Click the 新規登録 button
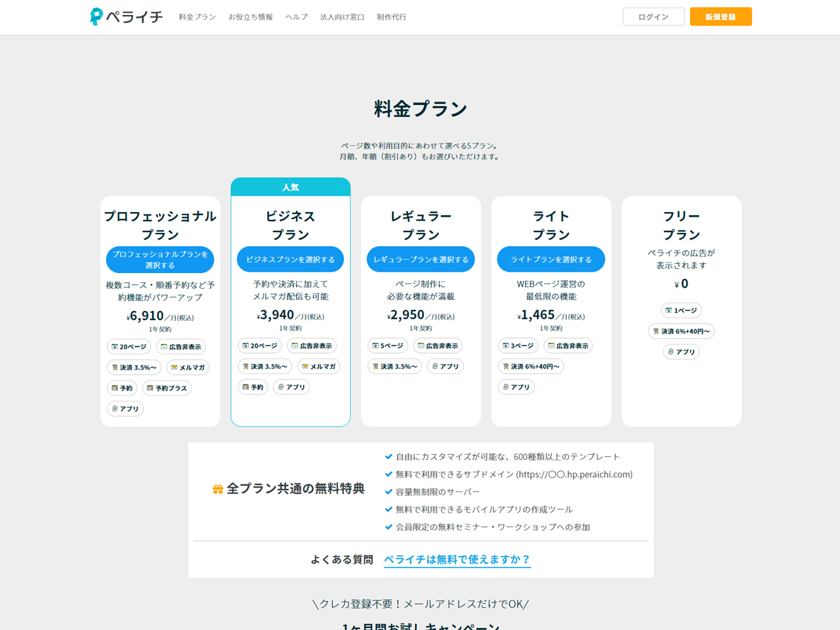This screenshot has height=630, width=840. click(x=721, y=17)
